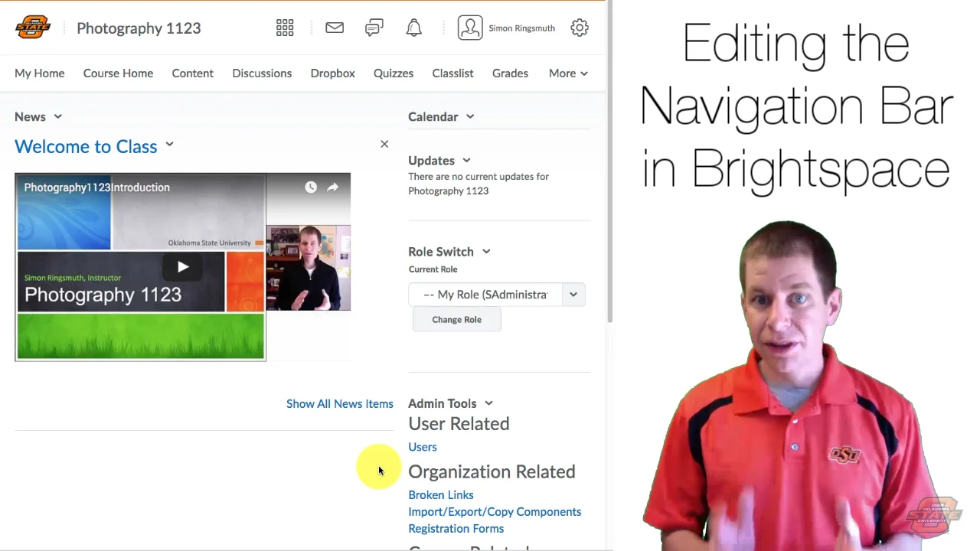The width and height of the screenshot is (980, 551).
Task: Open the subscription alerts chat icon
Action: click(x=374, y=28)
